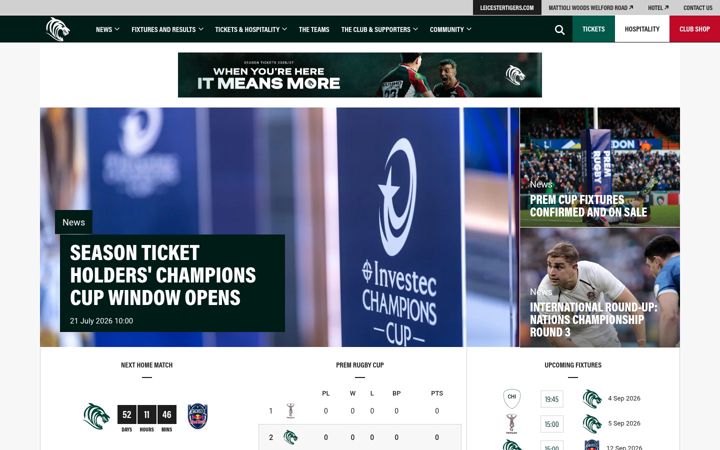Click the Tigers crest in table row 2
Screen dimensions: 720x450
click(x=290, y=437)
